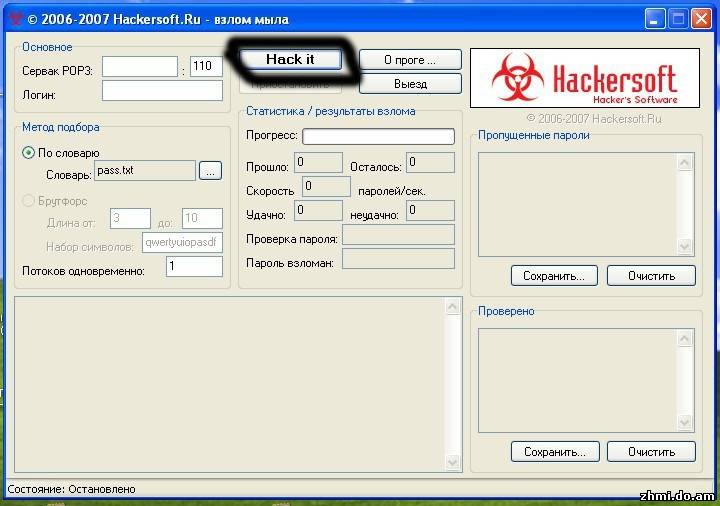Screen dimensions: 720x506
Task: Click the Длина от field showing 3
Action: [x=130, y=218]
